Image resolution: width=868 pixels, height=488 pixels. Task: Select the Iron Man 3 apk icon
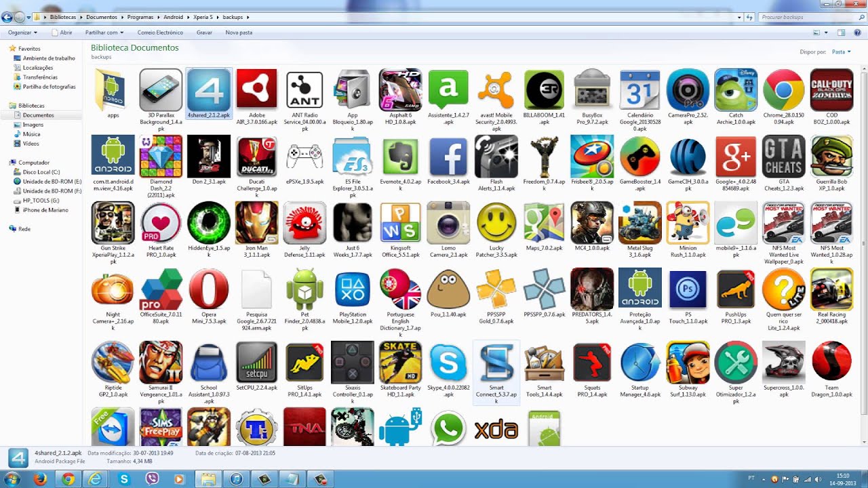click(257, 222)
